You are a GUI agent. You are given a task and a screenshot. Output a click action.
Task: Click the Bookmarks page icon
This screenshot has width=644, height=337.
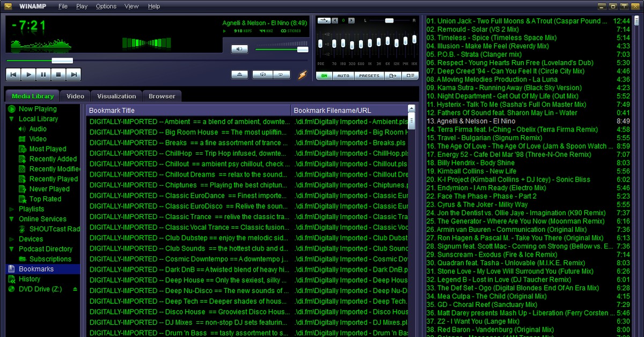(x=12, y=269)
